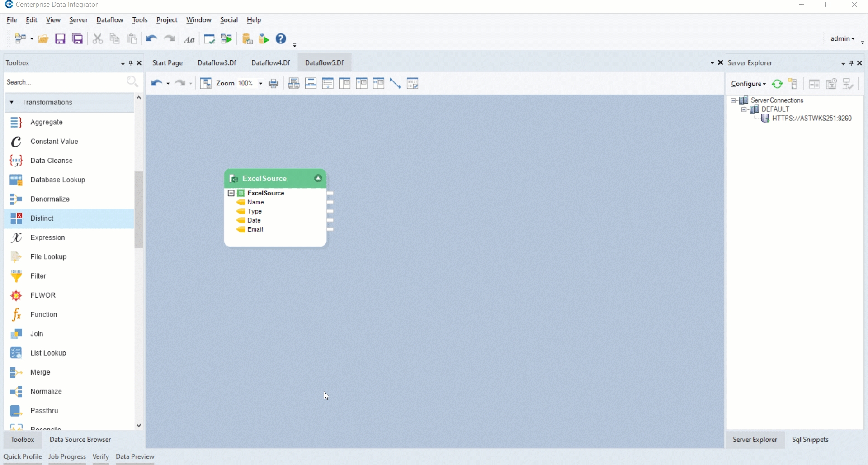
Task: Click the Cut scissors icon
Action: coord(98,39)
